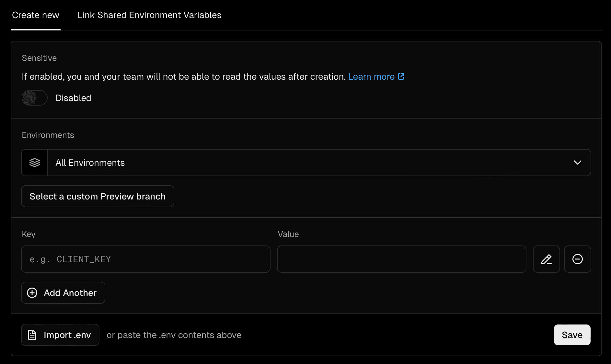Click the Add Another button

(63, 293)
